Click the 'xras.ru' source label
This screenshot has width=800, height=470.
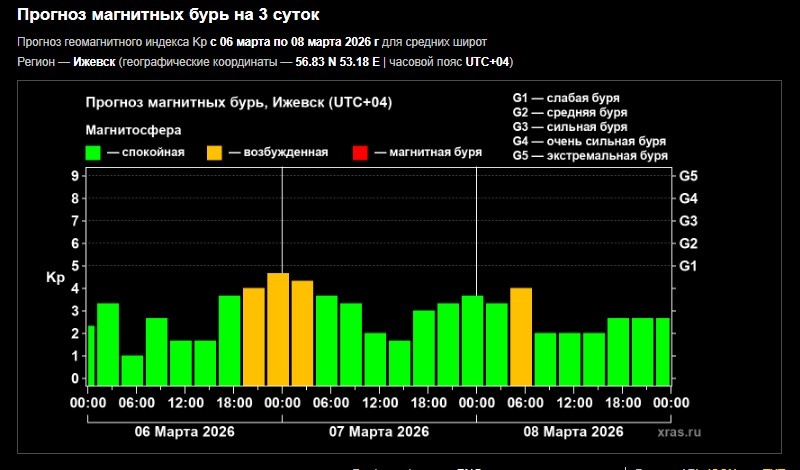point(679,432)
